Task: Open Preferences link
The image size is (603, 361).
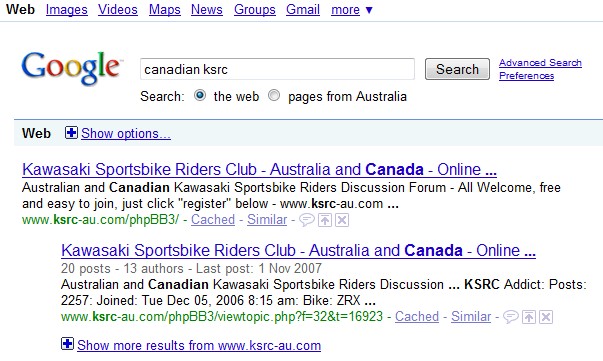Action: click(526, 76)
